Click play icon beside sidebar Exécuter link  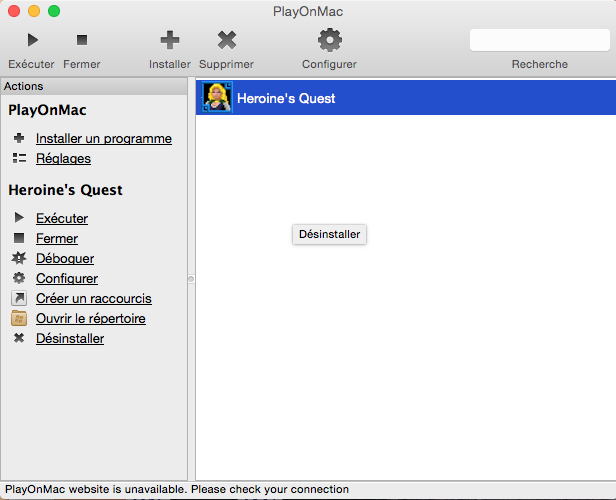[19, 218]
